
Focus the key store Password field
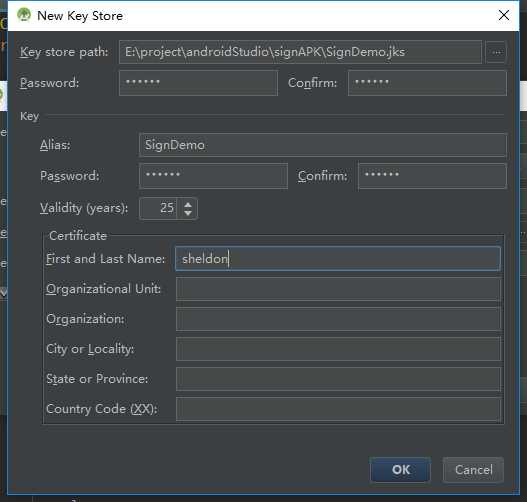pyautogui.click(x=198, y=83)
